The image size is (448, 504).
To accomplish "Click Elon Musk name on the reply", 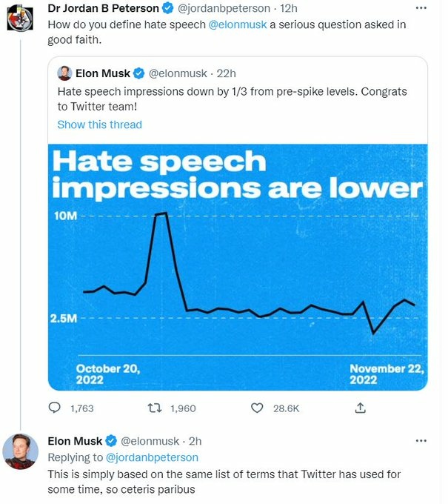I will pos(75,442).
